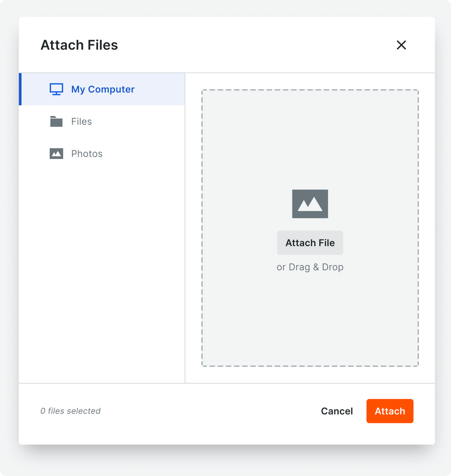Click the sidebar Files label text
Screen dimensions: 451x476
click(81, 121)
